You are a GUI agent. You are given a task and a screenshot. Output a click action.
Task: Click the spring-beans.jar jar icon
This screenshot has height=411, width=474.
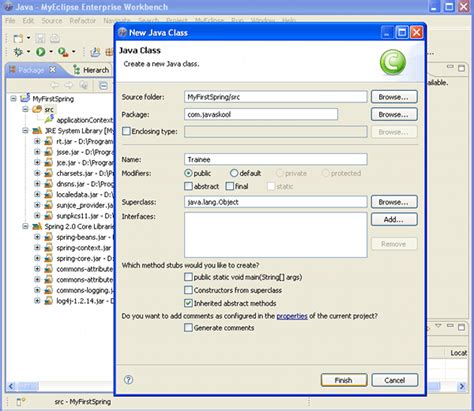pyautogui.click(x=49, y=237)
